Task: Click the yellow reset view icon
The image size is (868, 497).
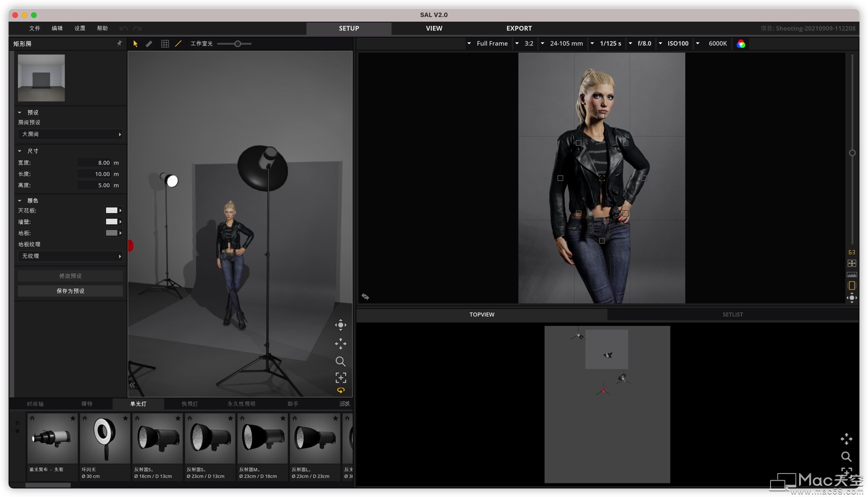Action: pyautogui.click(x=340, y=390)
